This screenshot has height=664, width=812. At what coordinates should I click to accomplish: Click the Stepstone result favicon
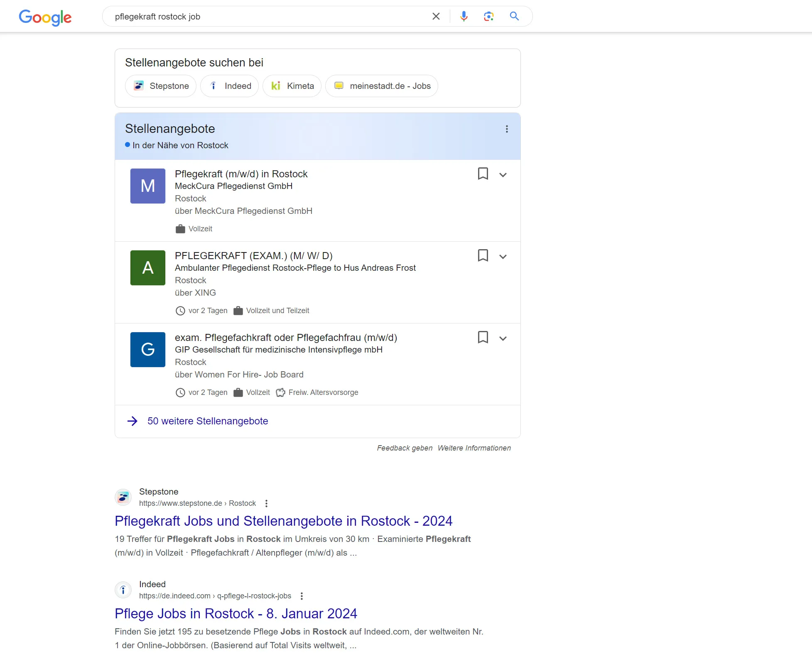[x=123, y=497]
